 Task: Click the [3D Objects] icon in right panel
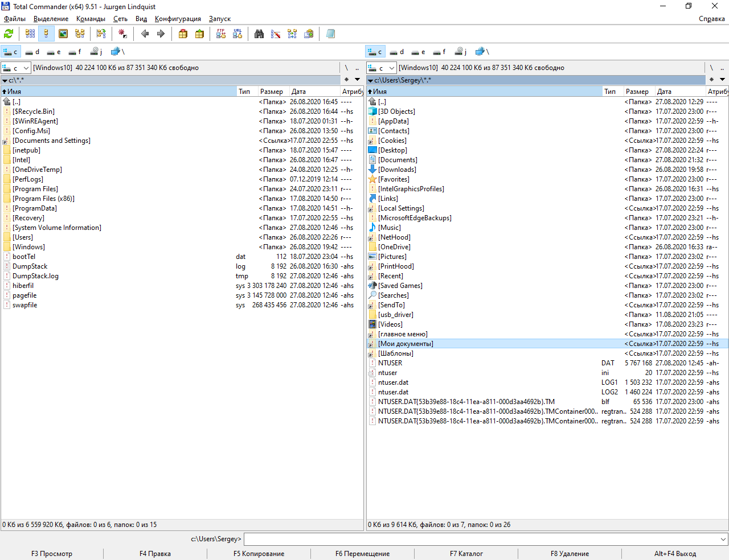click(x=372, y=112)
